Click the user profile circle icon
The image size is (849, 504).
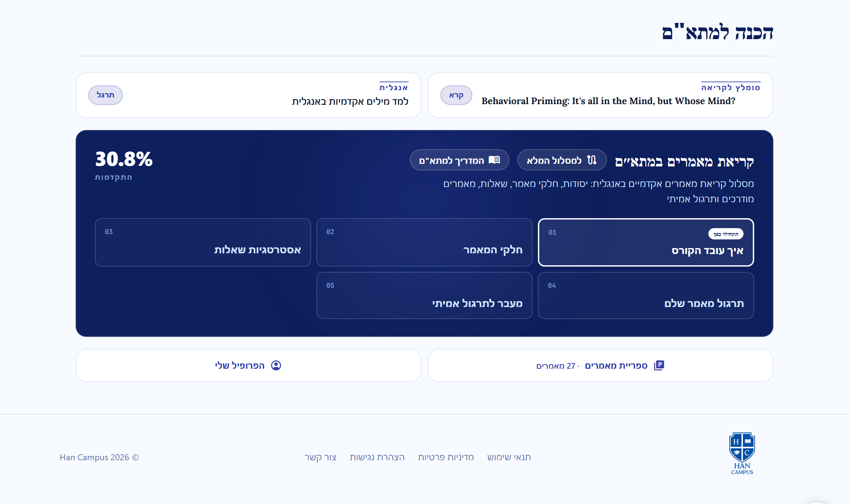coord(276,365)
